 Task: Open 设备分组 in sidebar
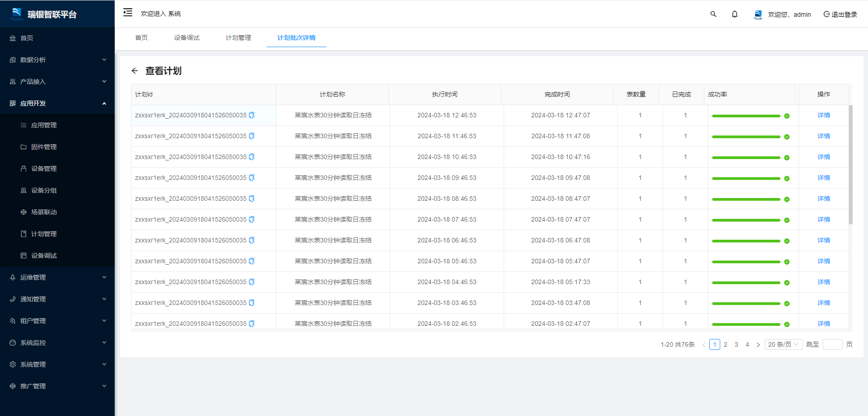[x=57, y=190]
